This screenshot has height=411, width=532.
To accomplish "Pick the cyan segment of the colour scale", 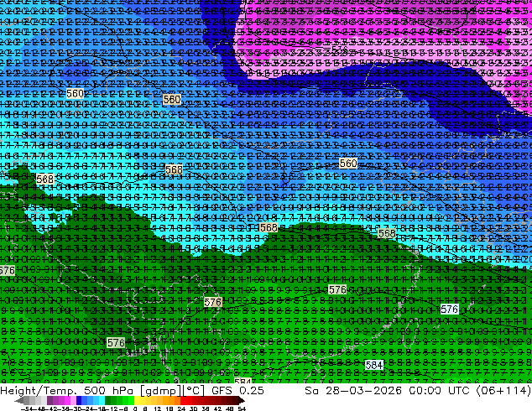I will [x=102, y=401].
